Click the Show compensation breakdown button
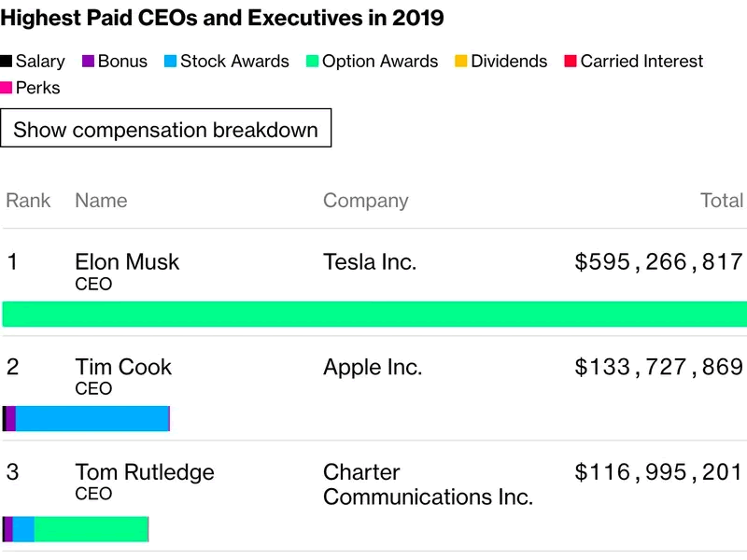 (165, 129)
